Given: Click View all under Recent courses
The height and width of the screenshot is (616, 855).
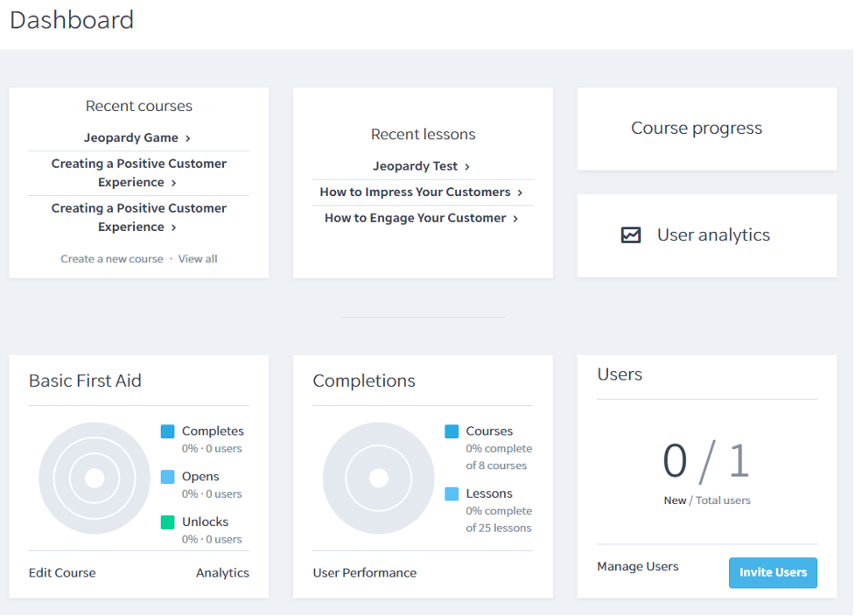Looking at the screenshot, I should click(x=198, y=259).
